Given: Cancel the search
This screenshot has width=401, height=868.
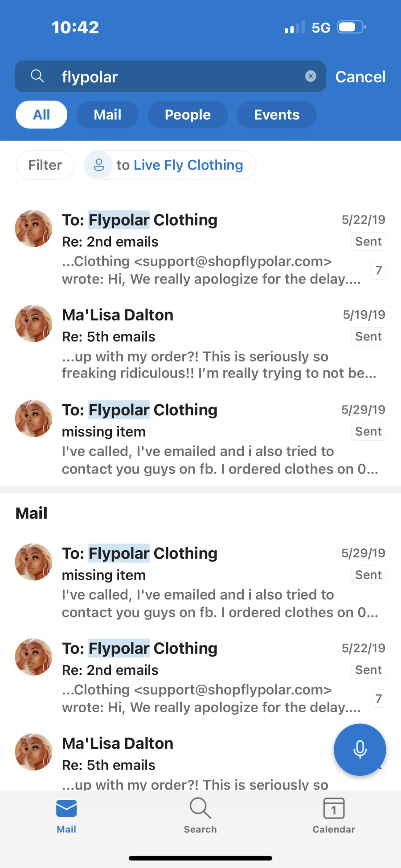Looking at the screenshot, I should 360,77.
